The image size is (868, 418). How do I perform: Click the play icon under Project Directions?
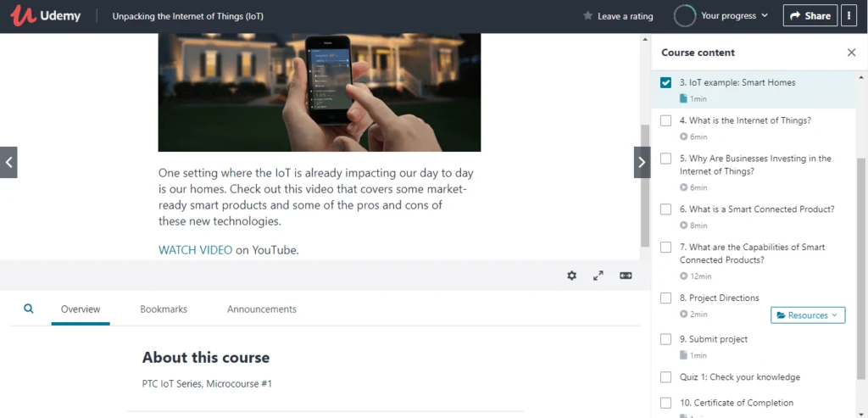coord(684,314)
